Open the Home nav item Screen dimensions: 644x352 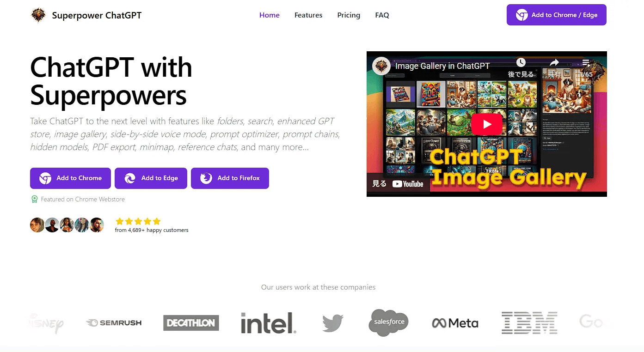pyautogui.click(x=270, y=15)
